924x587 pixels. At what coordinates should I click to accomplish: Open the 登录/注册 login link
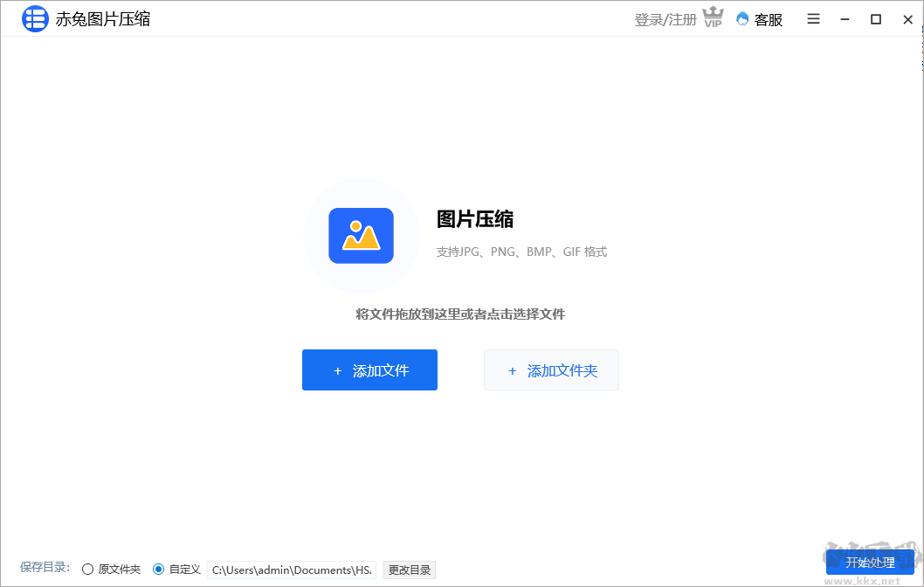(x=663, y=18)
